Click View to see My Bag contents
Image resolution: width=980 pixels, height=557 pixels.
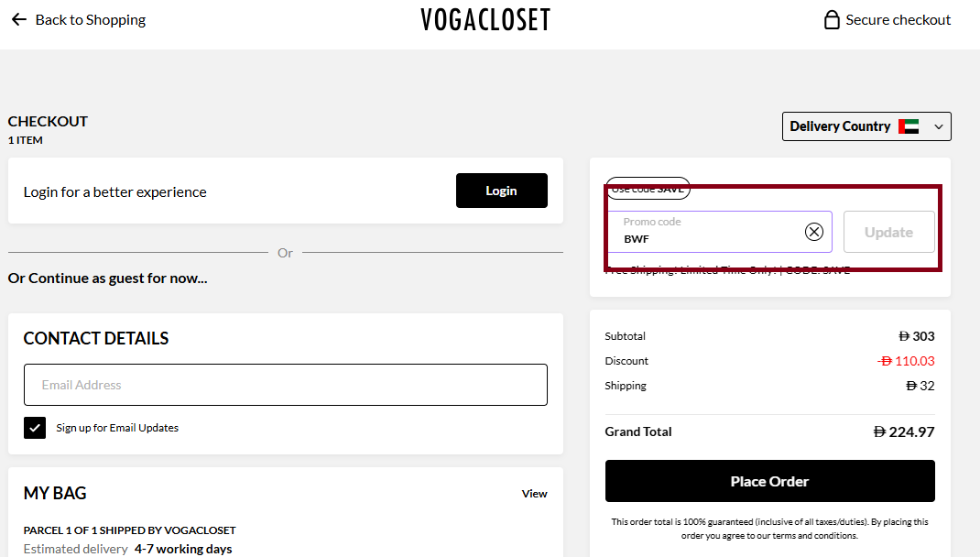click(x=534, y=493)
